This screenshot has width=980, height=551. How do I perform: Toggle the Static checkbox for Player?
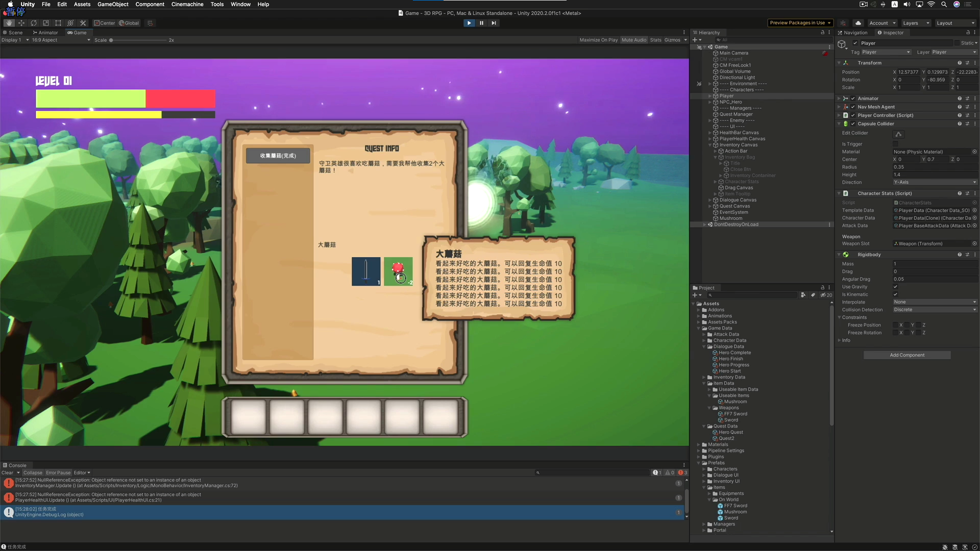957,43
